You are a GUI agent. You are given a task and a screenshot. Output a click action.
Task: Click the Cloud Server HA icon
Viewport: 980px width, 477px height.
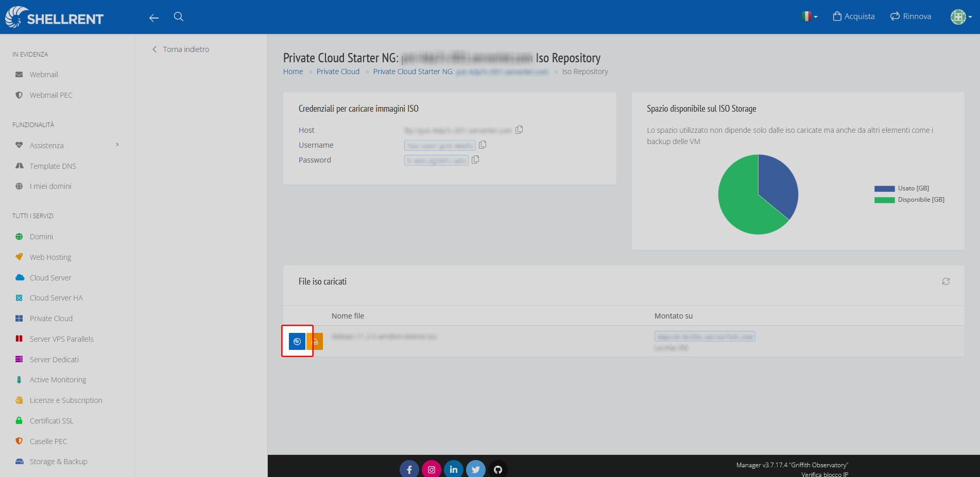click(x=19, y=298)
